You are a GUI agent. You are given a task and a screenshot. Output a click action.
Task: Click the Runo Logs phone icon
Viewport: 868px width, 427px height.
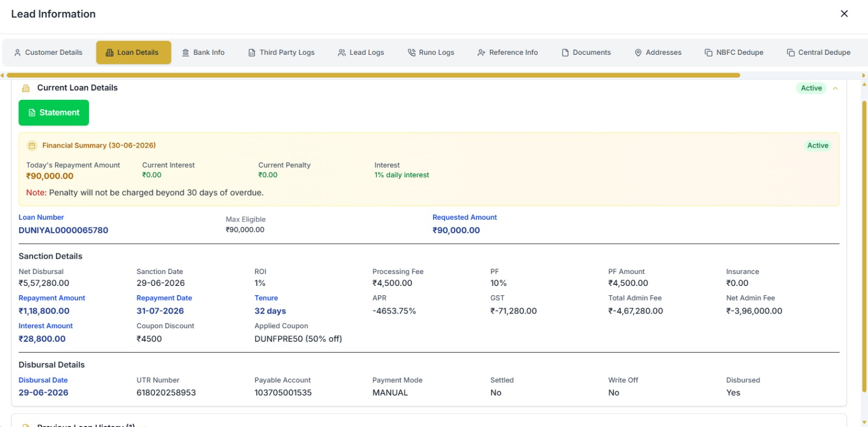tap(411, 53)
